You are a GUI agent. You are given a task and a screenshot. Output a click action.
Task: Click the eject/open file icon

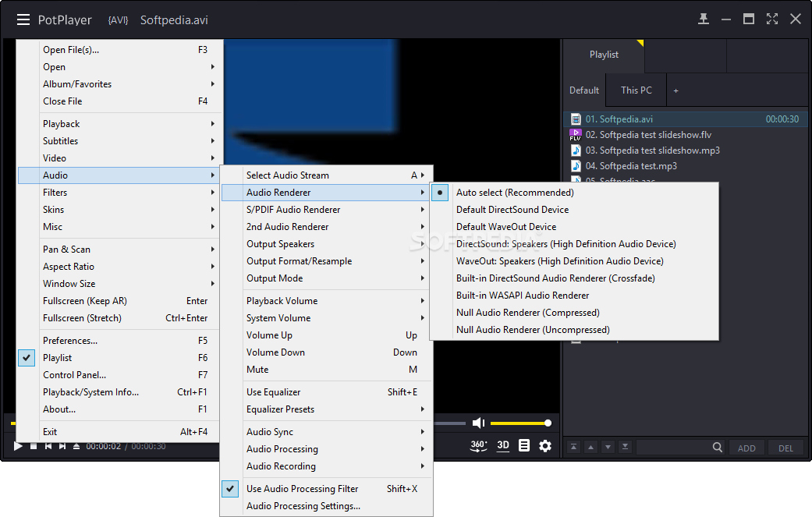pos(76,446)
